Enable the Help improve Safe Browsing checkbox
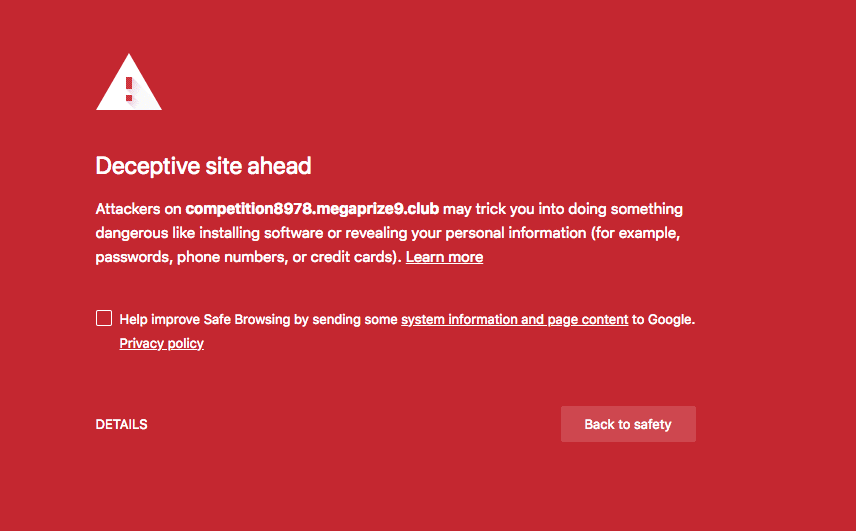Image resolution: width=856 pixels, height=531 pixels. pos(104,318)
